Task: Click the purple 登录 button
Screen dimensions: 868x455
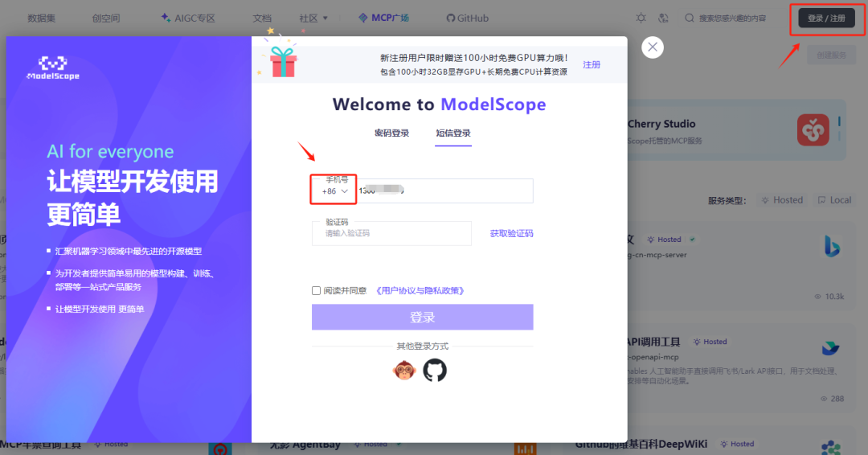Action: coord(423,318)
